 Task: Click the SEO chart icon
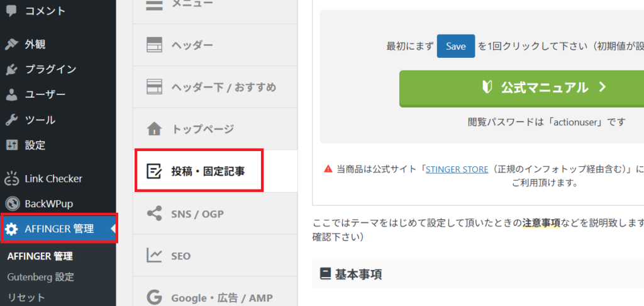coord(154,256)
